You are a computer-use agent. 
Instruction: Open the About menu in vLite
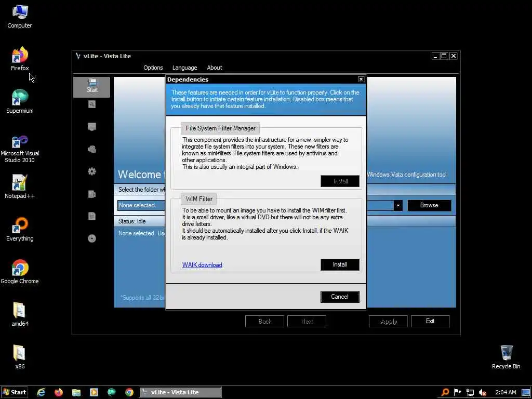coord(215,68)
